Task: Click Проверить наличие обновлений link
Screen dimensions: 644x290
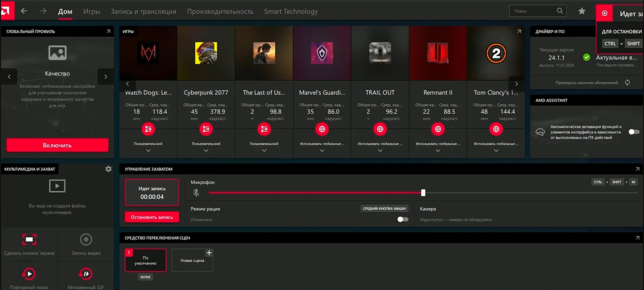Action: [587, 83]
